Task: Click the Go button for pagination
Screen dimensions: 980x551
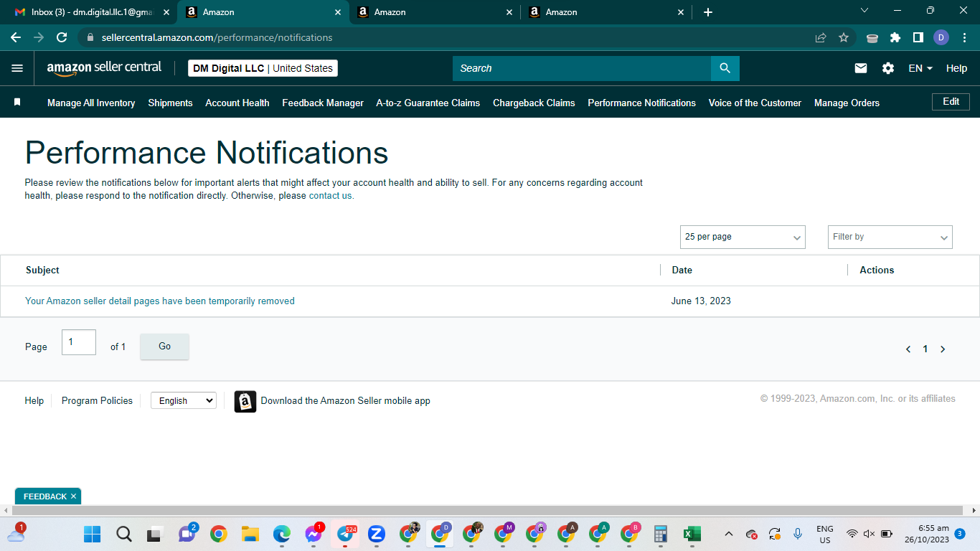Action: (x=164, y=347)
